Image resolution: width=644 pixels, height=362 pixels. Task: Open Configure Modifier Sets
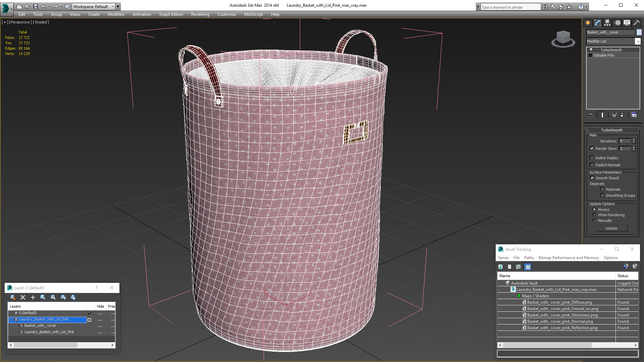(x=634, y=115)
